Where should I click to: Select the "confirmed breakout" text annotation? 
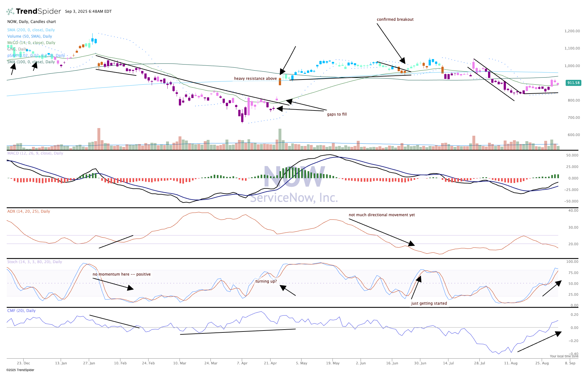395,19
